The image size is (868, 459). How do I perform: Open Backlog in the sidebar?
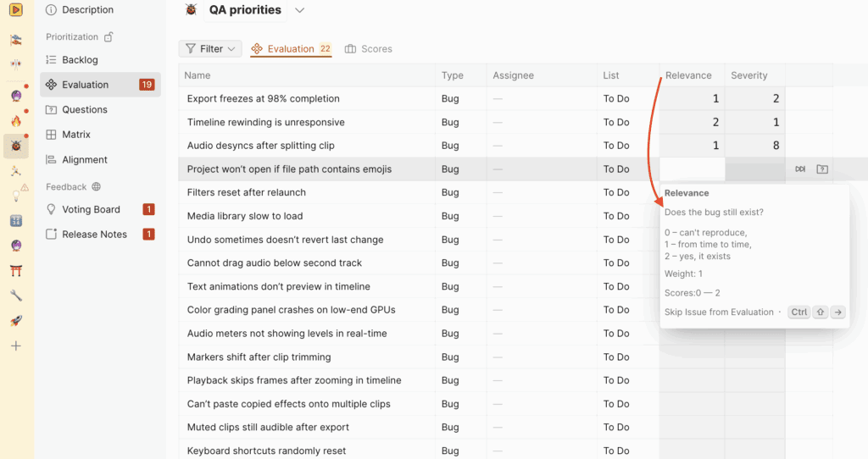pyautogui.click(x=80, y=60)
